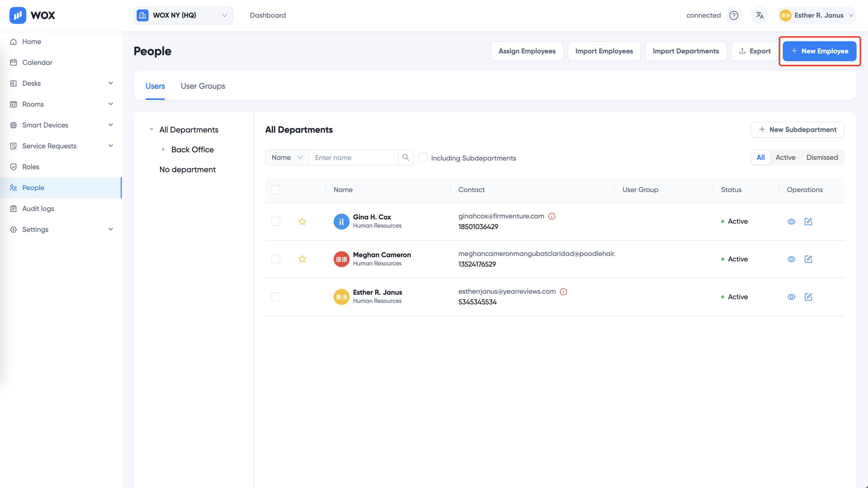
Task: Select Esther R. Janus's row checkbox
Action: coord(276,297)
